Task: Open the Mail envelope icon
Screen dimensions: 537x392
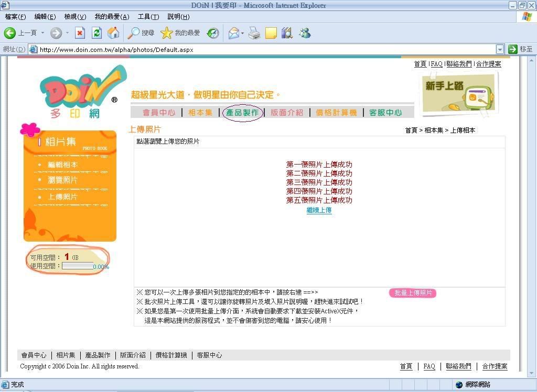Action: [233, 33]
